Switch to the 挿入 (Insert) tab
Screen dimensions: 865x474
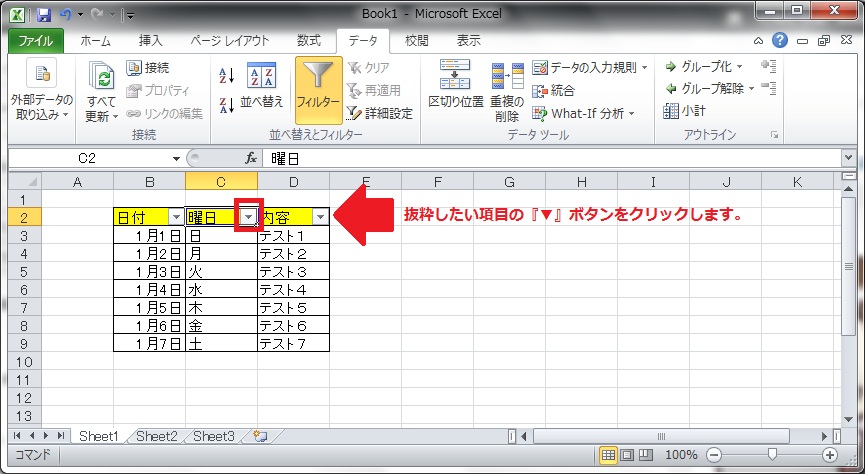pos(151,41)
